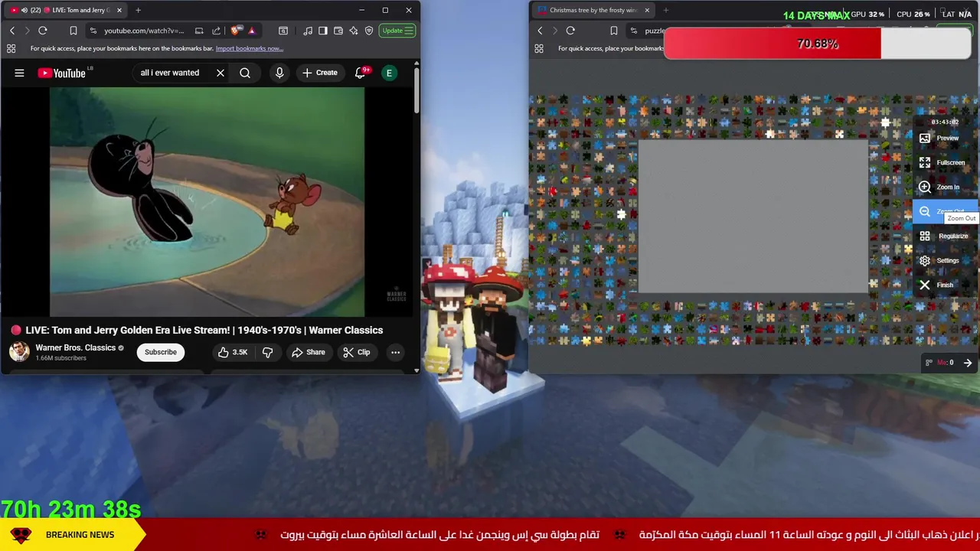This screenshot has height=551, width=980.
Task: Create a Clip of the video
Action: (356, 352)
